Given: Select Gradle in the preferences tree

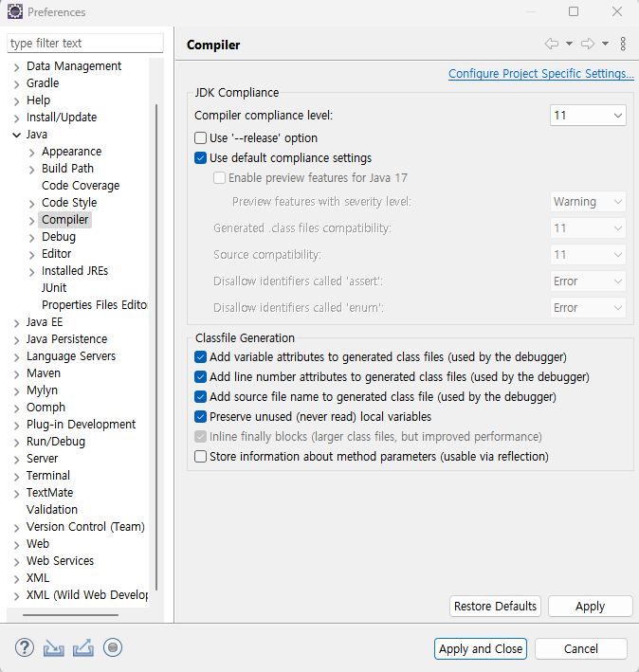Looking at the screenshot, I should [x=43, y=83].
